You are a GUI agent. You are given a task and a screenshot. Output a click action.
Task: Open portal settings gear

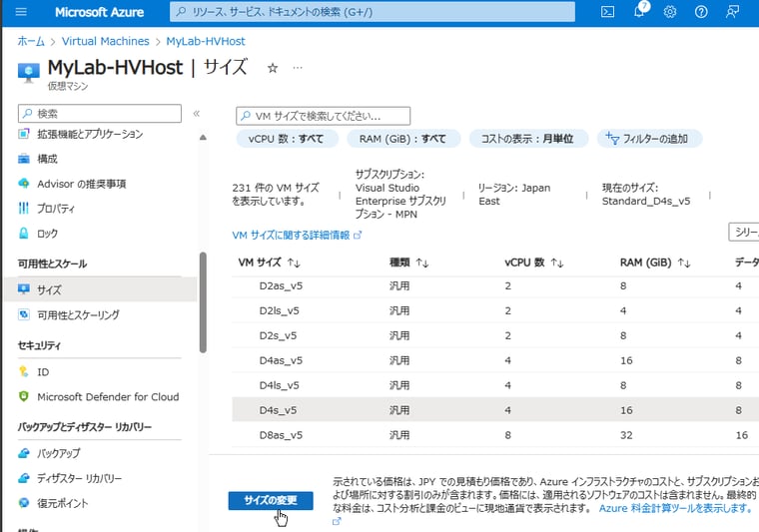[x=670, y=12]
